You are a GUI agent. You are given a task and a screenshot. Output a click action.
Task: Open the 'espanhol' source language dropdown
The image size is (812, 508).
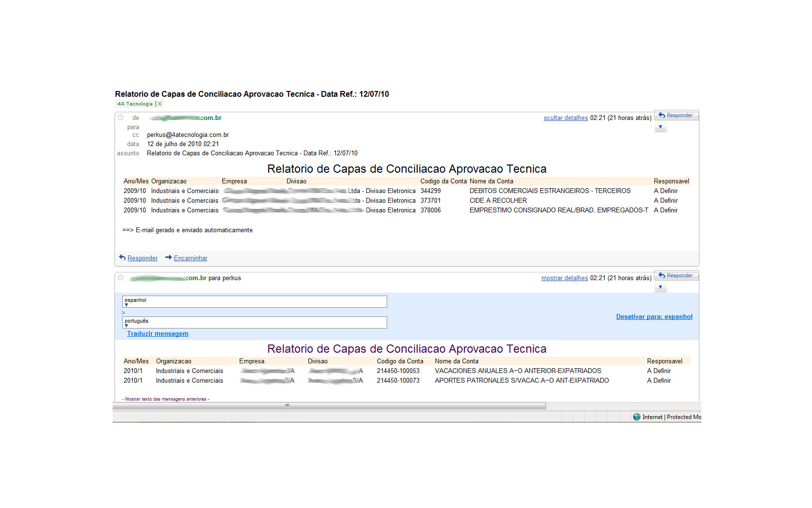coord(255,301)
